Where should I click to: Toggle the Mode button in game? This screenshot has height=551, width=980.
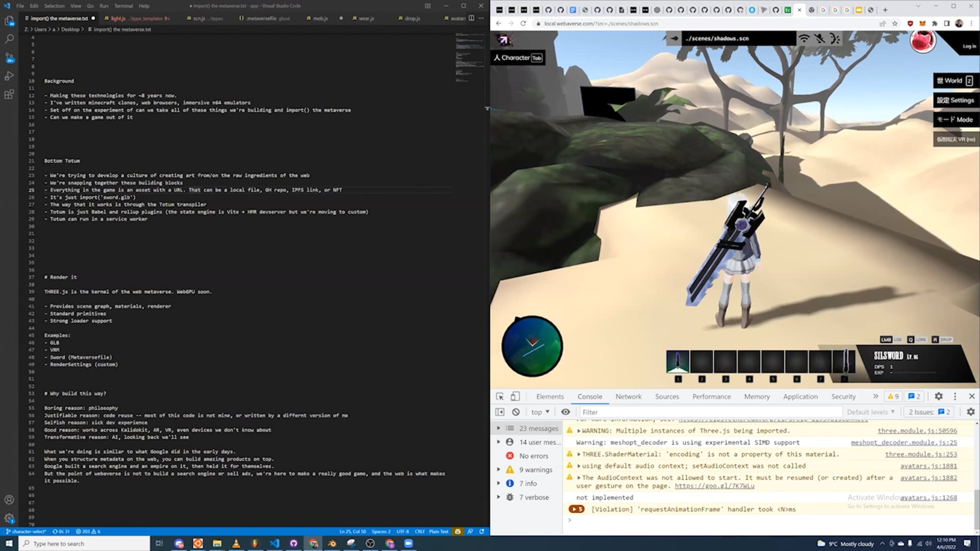pyautogui.click(x=955, y=119)
